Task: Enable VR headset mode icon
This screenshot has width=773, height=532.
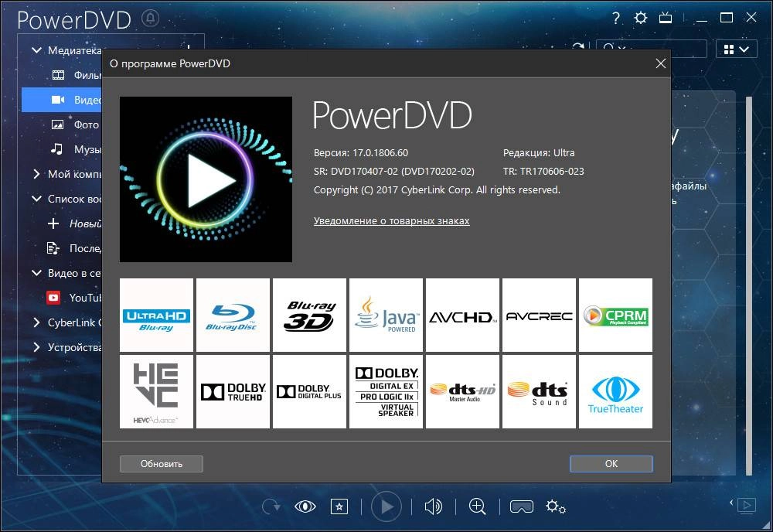Action: pyautogui.click(x=522, y=506)
